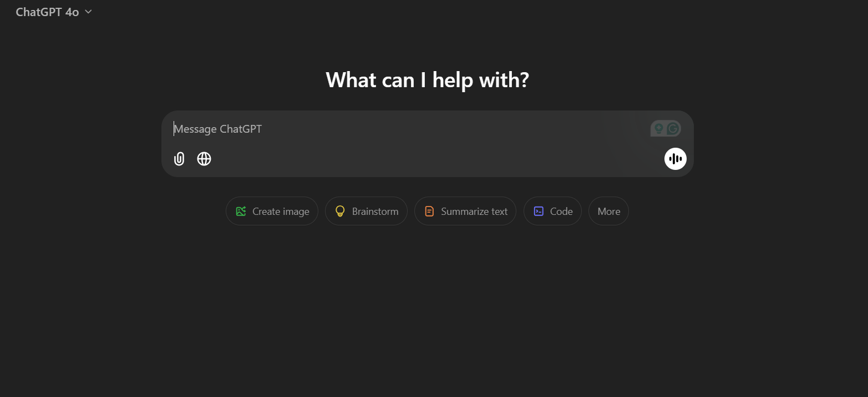The width and height of the screenshot is (868, 397).
Task: Start voice mode with the waveform button
Action: click(x=676, y=159)
